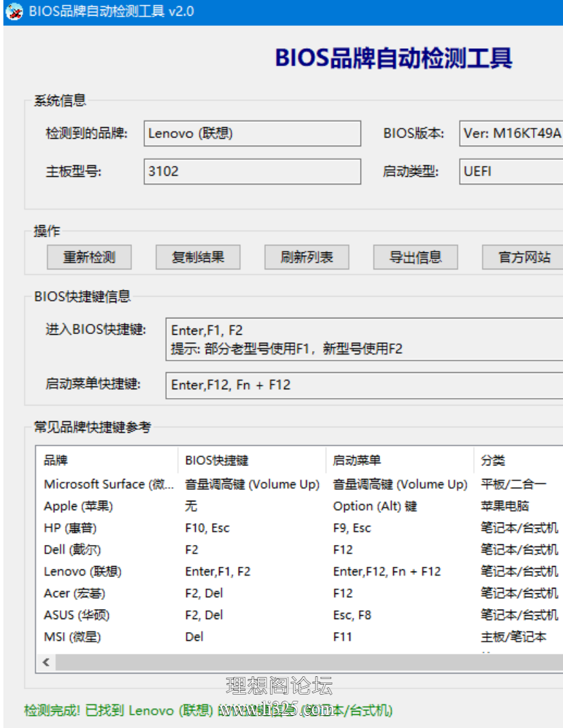Viewport: 563px width, 728px height.
Task: Click the F9, Esc cell in HP row
Action: point(352,528)
